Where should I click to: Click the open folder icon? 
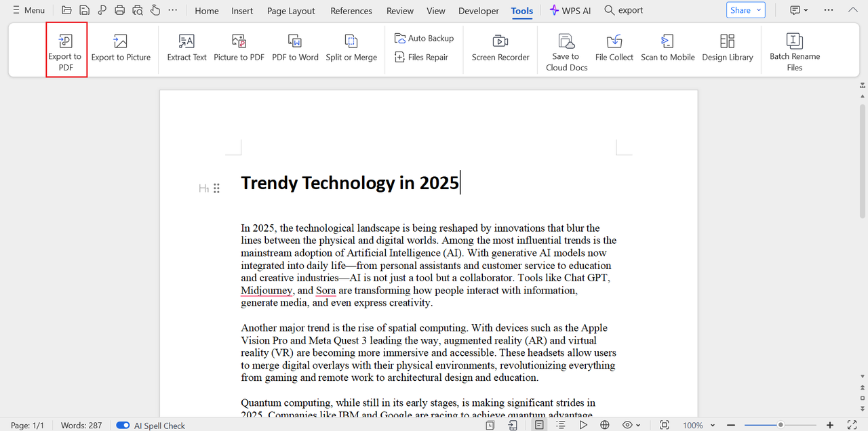[66, 10]
